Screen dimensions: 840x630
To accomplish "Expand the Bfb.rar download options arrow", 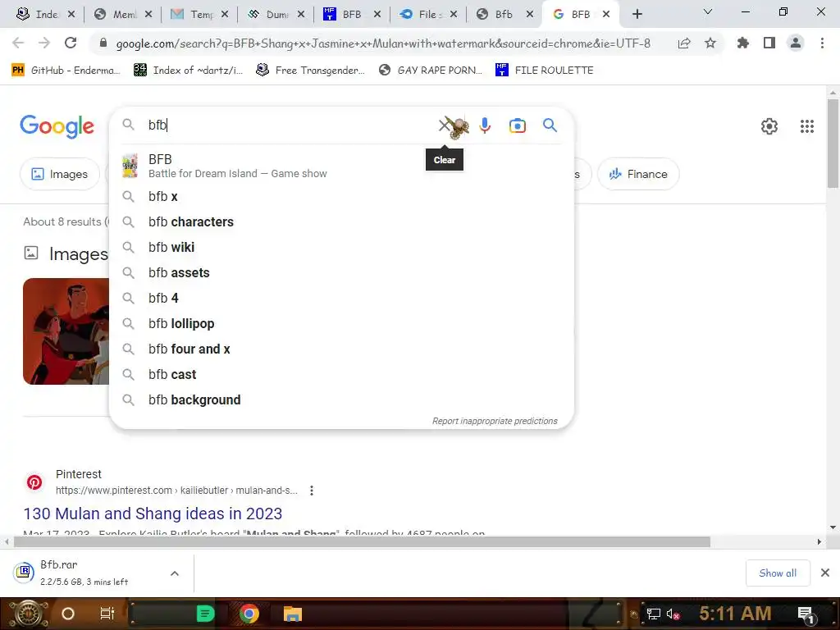I will tap(175, 573).
